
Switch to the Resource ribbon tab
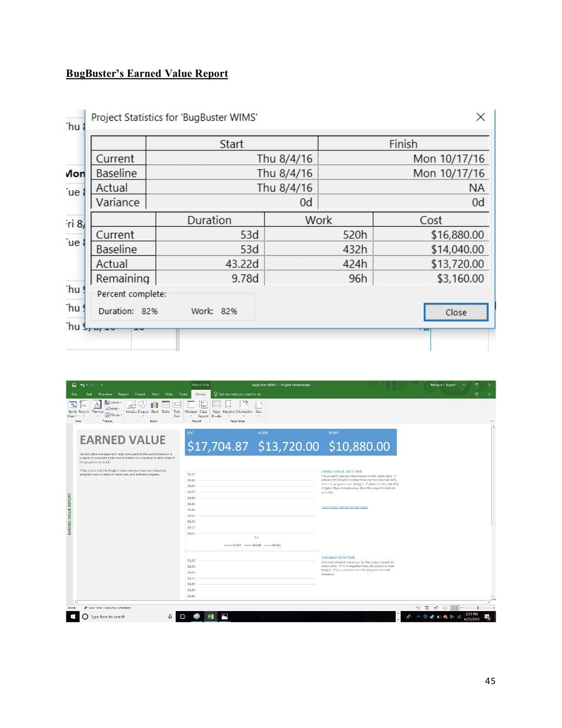coord(105,394)
